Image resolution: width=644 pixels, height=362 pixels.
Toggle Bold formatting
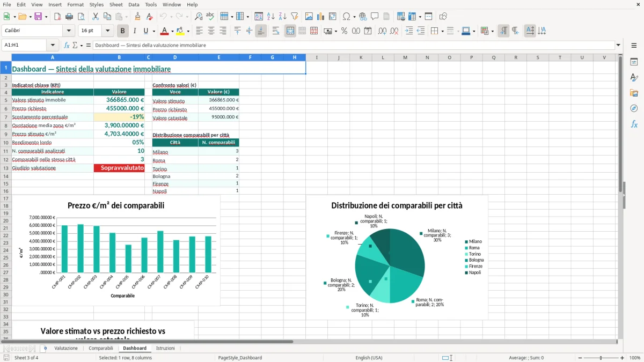(123, 31)
